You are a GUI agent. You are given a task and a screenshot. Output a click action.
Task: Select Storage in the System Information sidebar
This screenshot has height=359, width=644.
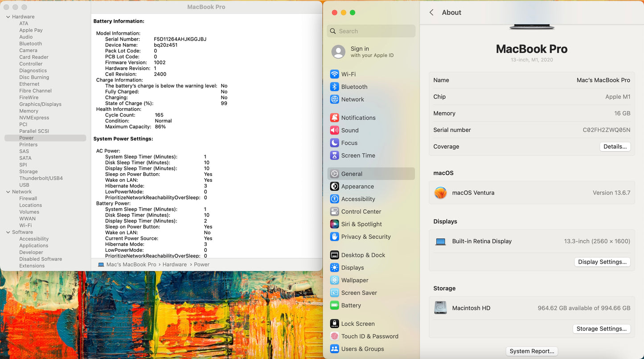point(29,171)
